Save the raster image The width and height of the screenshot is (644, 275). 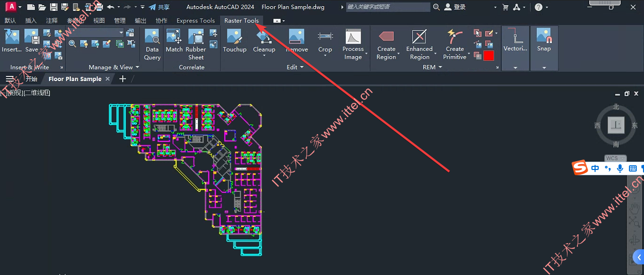point(32,41)
